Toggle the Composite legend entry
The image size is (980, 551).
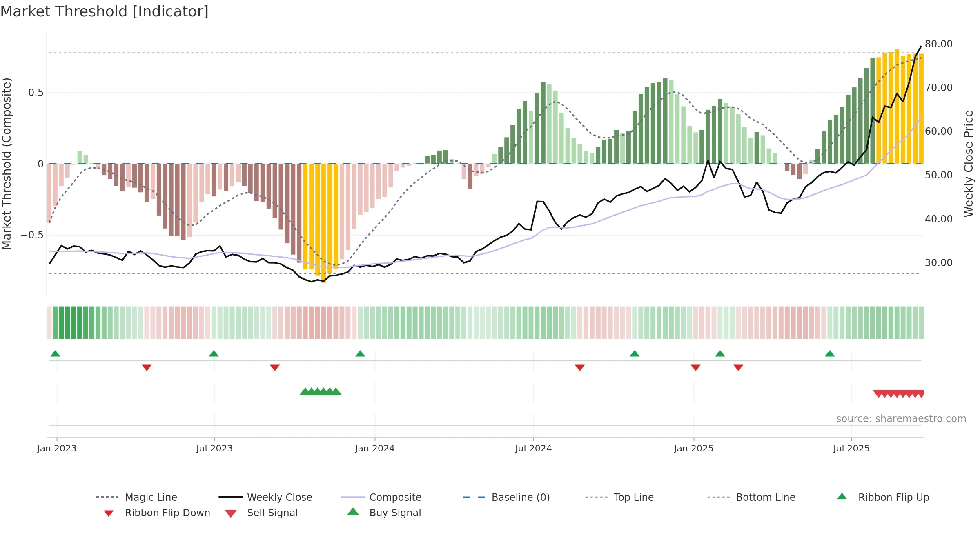(381, 497)
